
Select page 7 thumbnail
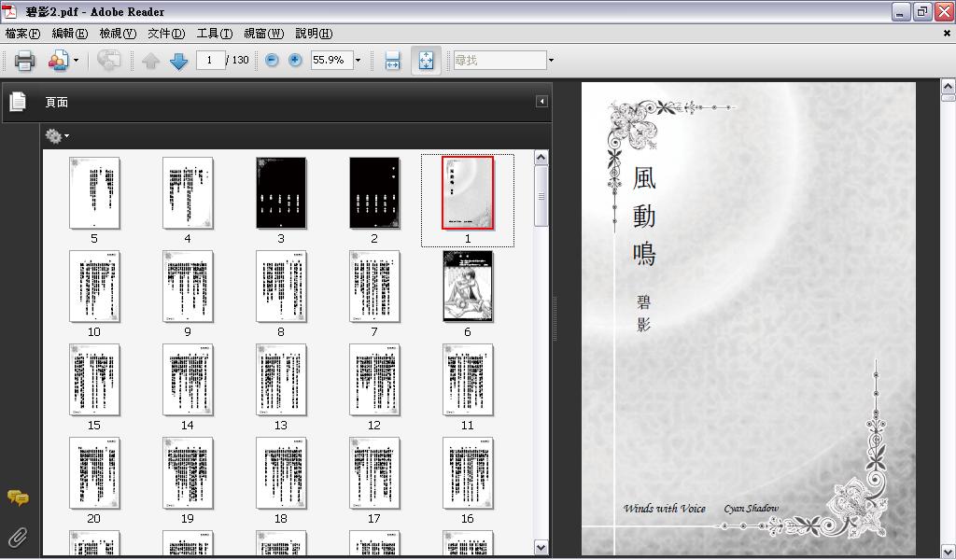[374, 287]
